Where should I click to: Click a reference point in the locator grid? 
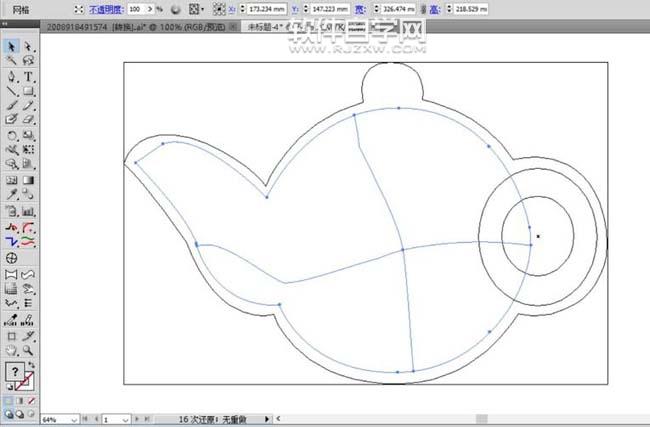[x=218, y=8]
